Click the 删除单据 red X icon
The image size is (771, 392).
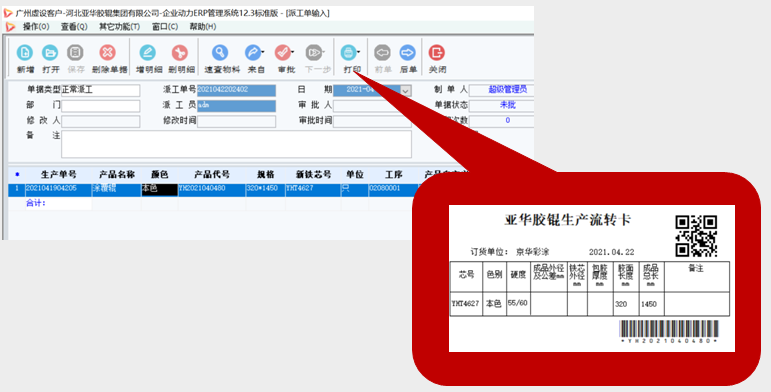(107, 52)
